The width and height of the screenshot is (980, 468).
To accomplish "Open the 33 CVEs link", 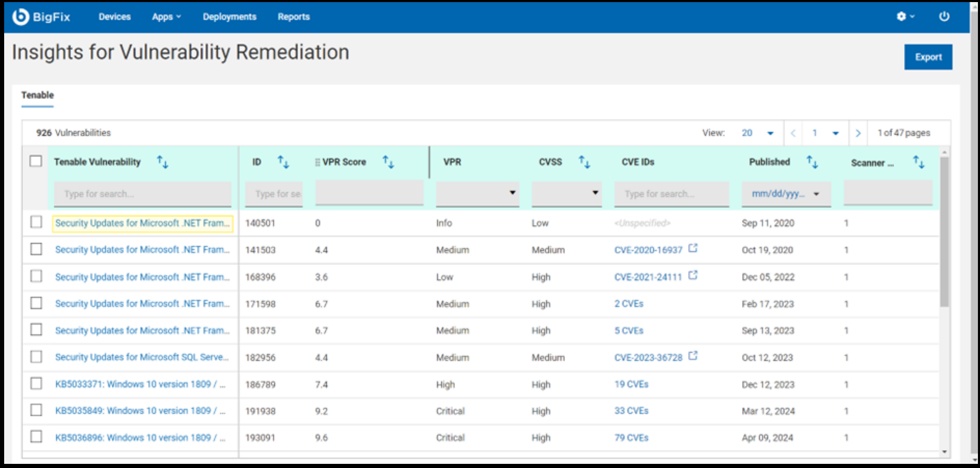I will [631, 410].
